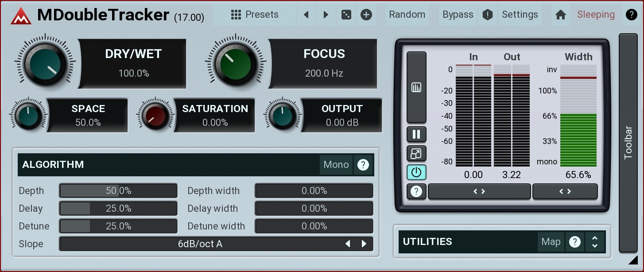Viewport: 644px width, 272px height.
Task: Toggle Bypass on the plugin
Action: pyautogui.click(x=458, y=15)
